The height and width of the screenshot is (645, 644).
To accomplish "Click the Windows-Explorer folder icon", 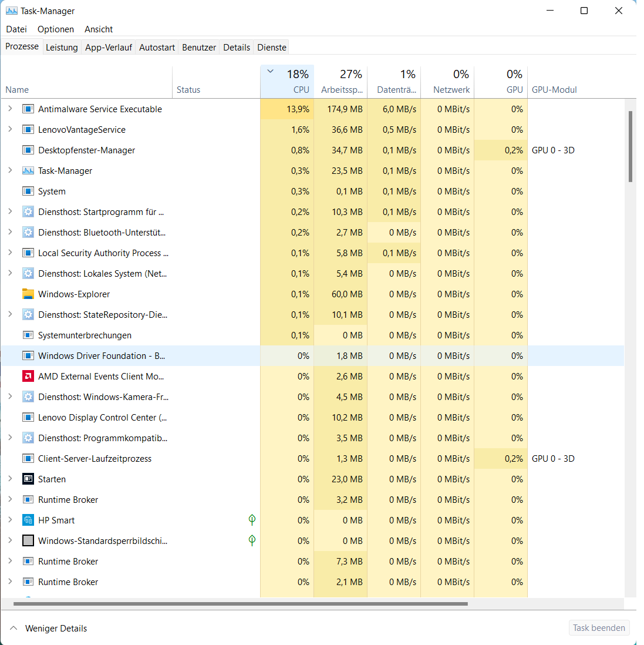I will [x=28, y=294].
